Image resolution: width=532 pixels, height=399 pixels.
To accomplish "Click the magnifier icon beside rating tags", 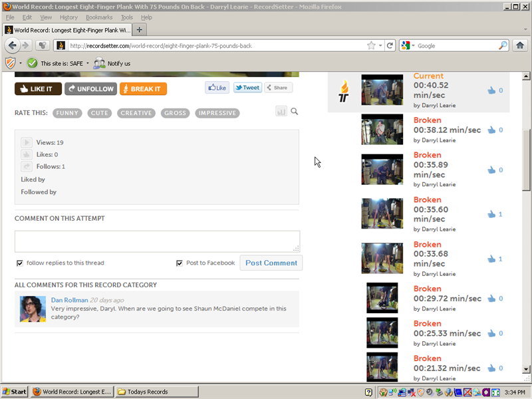I will [x=295, y=111].
